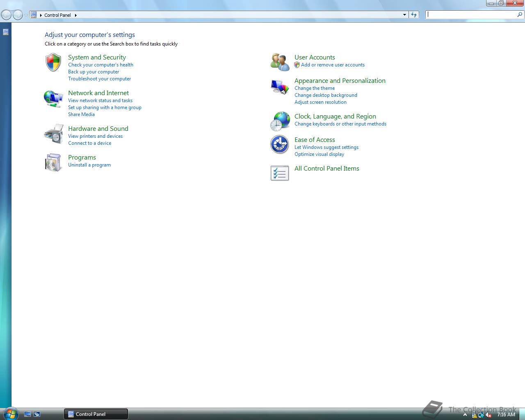
Task: Click the Control Panel icon in the left sidebar
Action: point(6,32)
